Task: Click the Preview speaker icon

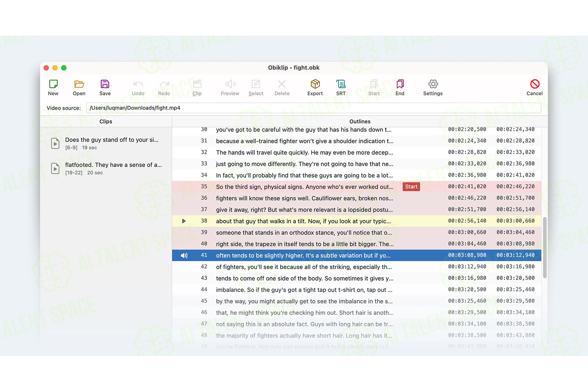Action: tap(230, 84)
